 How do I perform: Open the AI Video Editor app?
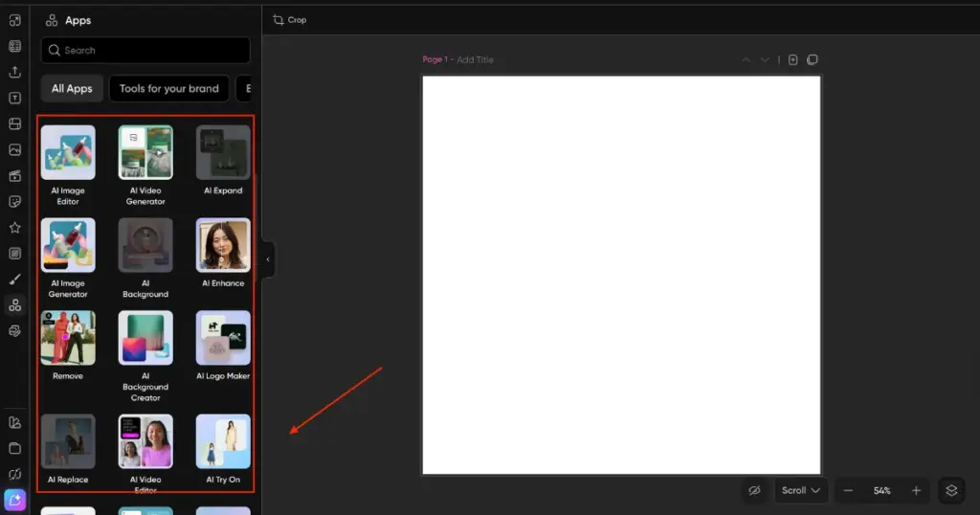click(x=145, y=441)
